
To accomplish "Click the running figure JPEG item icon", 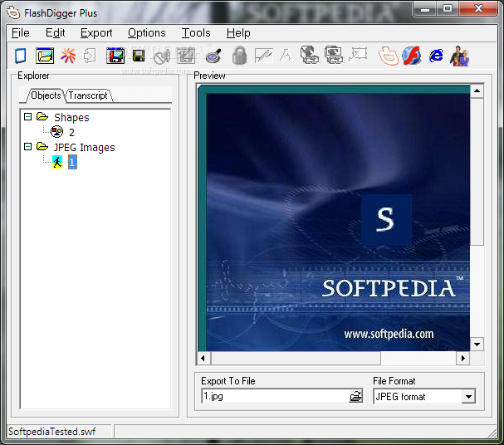I will click(57, 162).
